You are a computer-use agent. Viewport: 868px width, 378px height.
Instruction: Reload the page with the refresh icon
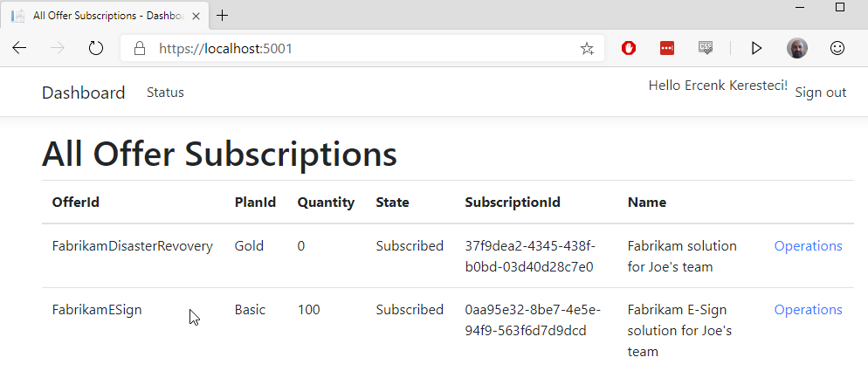click(x=96, y=49)
